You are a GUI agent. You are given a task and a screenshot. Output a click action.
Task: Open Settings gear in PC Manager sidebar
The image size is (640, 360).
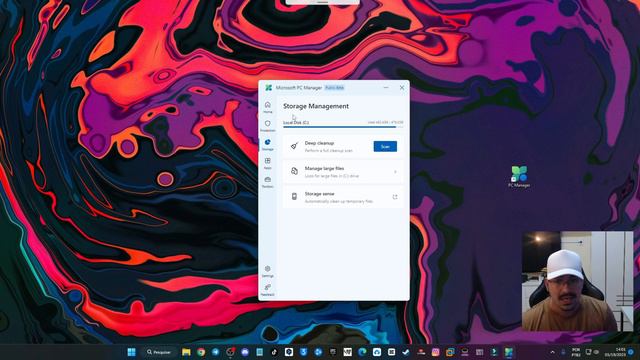pos(268,271)
